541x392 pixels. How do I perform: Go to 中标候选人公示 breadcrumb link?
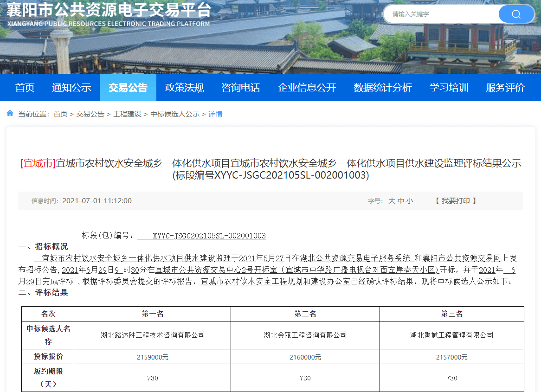click(x=175, y=114)
